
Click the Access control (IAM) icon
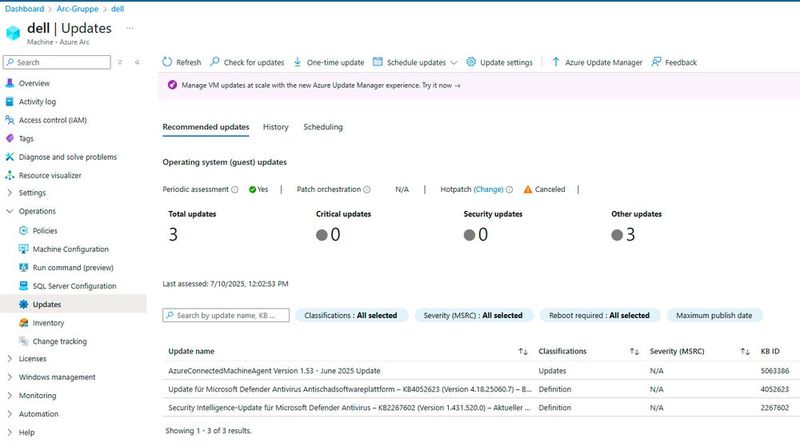click(x=10, y=120)
